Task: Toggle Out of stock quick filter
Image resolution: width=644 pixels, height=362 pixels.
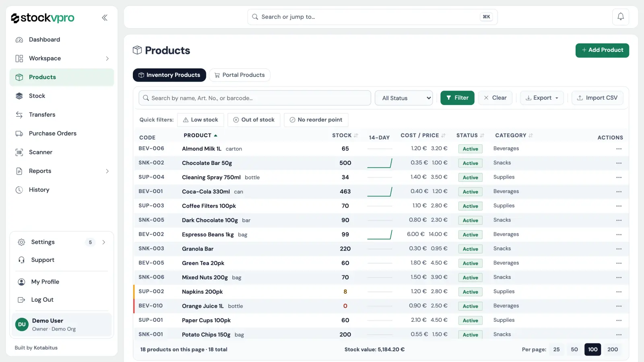Action: 254,120
